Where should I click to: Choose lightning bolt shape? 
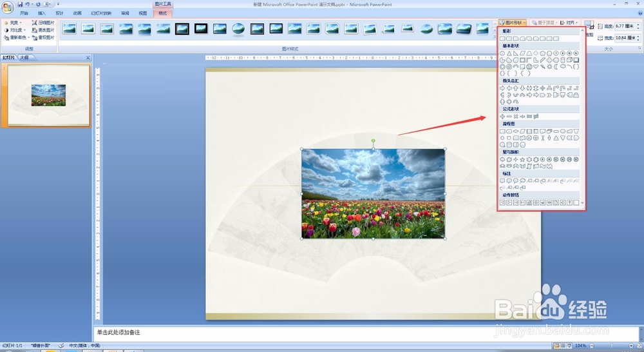(542, 66)
